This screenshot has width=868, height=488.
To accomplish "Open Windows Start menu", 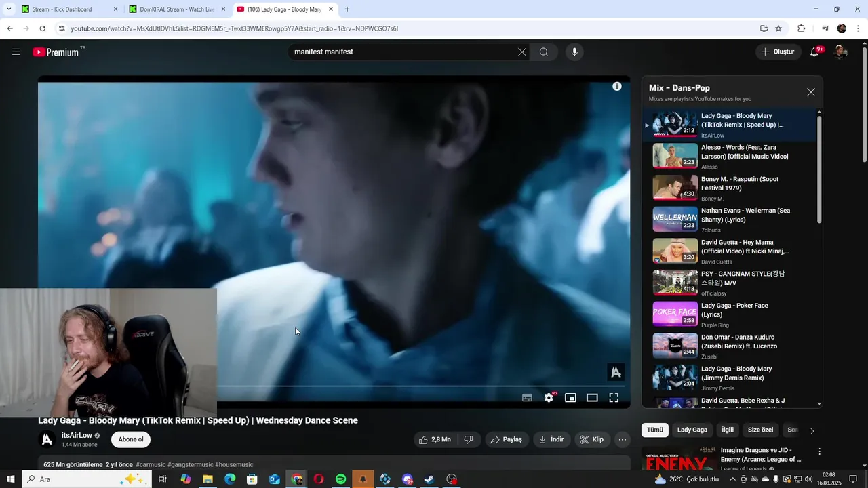I will pos(11,479).
